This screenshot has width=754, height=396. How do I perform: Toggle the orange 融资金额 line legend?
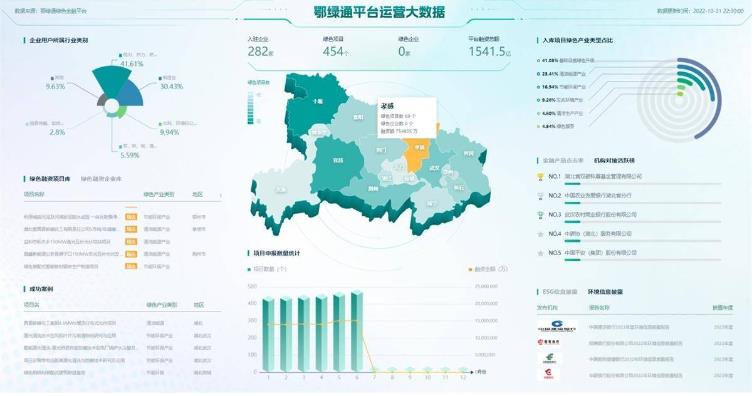click(x=488, y=269)
